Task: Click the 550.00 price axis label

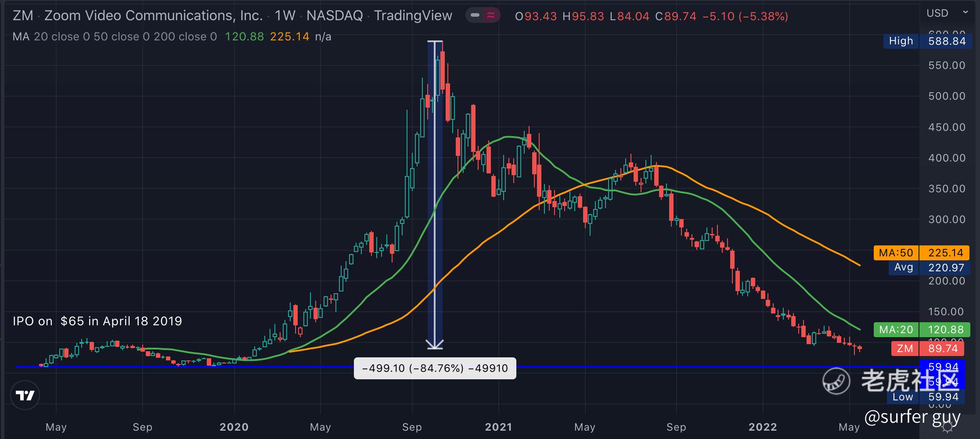Action: click(947, 65)
